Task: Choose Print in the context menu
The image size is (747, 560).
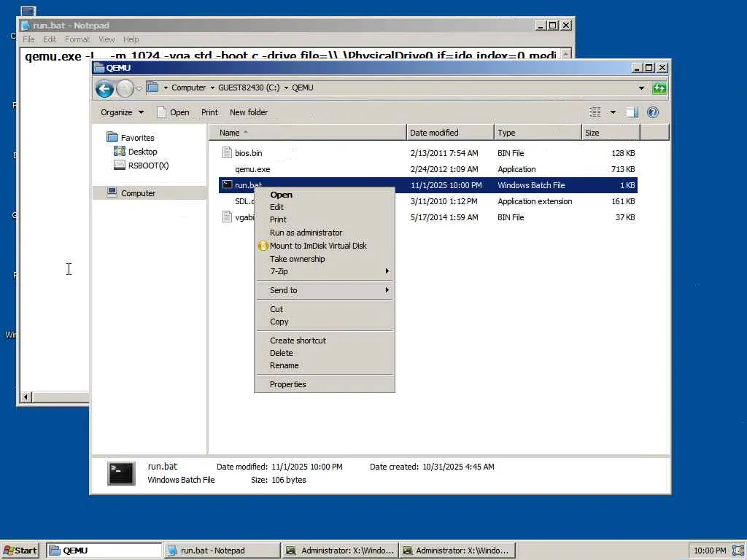Action: coord(325,219)
